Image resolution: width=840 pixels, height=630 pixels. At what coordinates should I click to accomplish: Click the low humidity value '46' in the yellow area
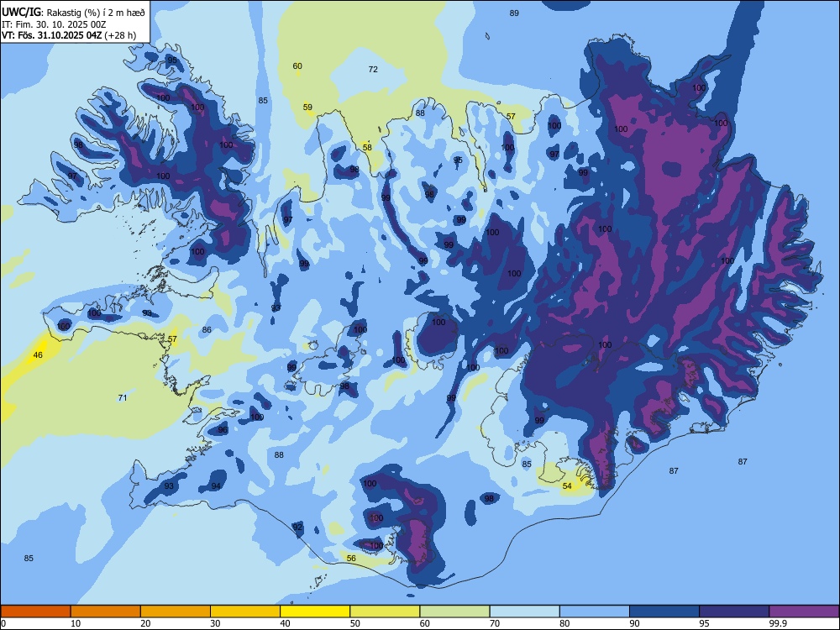tap(38, 354)
